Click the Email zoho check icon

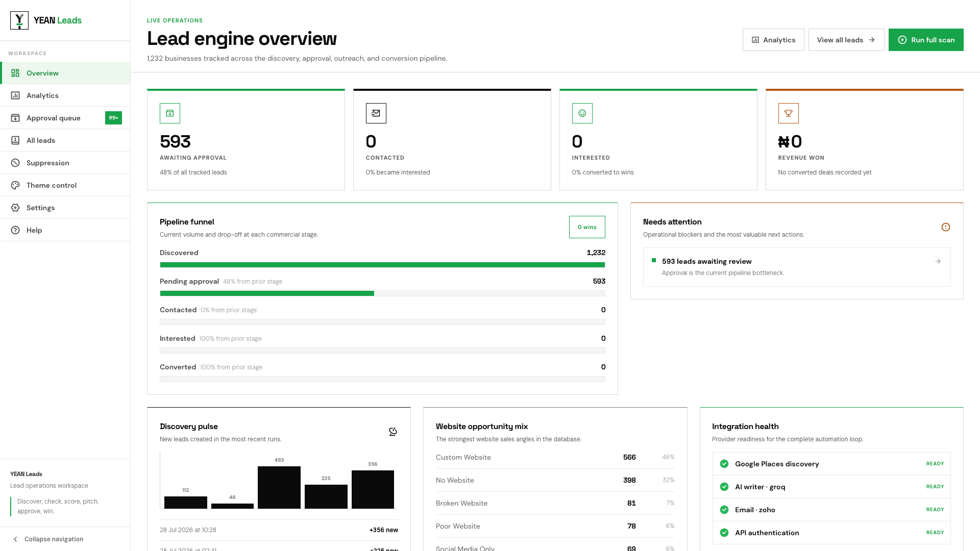pos(724,510)
